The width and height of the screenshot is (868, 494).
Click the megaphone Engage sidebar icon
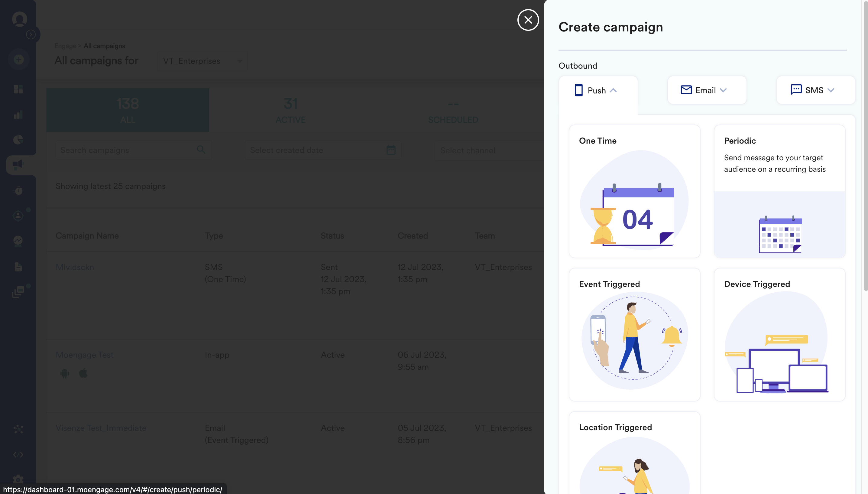tap(18, 165)
